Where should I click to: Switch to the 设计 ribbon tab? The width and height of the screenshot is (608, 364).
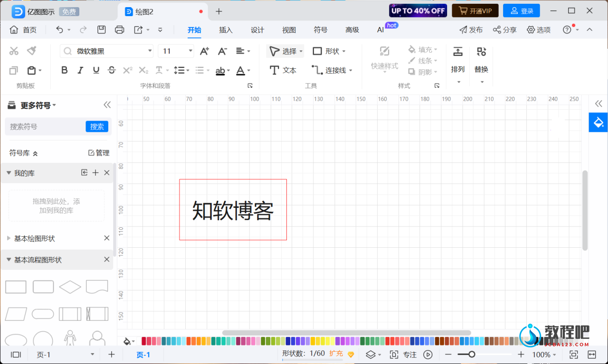click(x=257, y=30)
